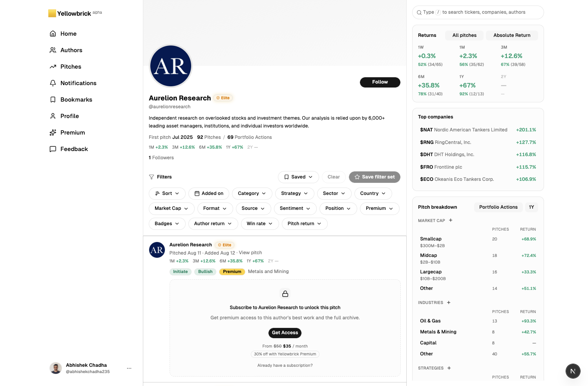Select the Absolute Return tab
Viewport: 588px width, 386px height.
coord(512,35)
